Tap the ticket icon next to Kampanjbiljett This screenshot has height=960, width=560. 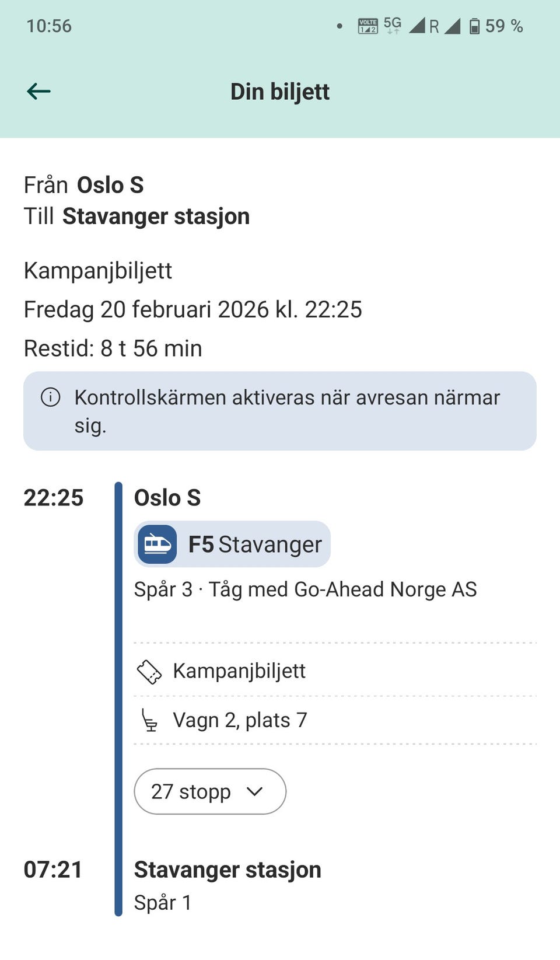(x=149, y=671)
